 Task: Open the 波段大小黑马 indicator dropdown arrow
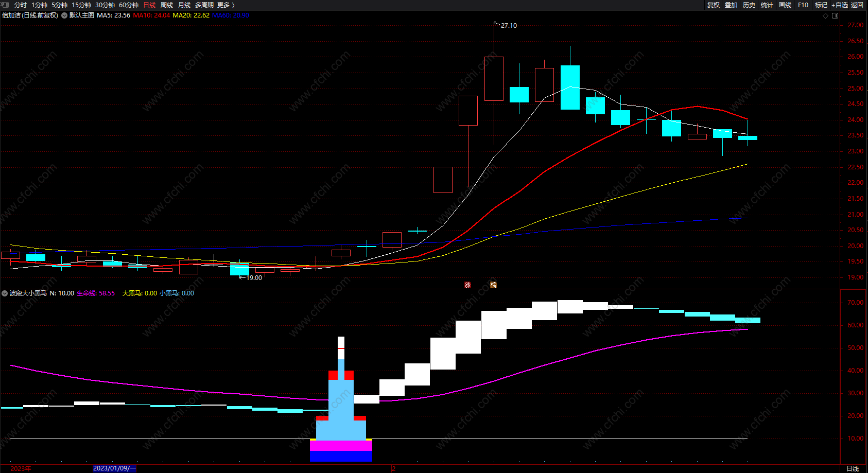tap(5, 293)
